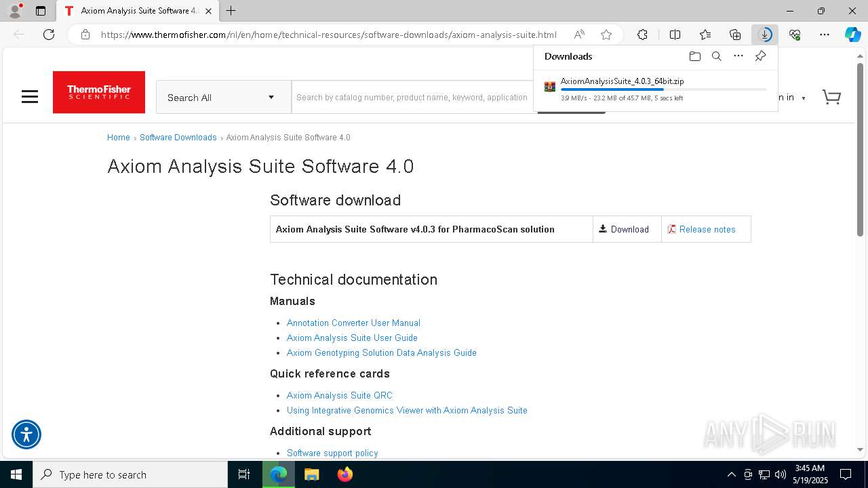The image size is (868, 488).
Task: Go to Software Downloads breadcrumb
Action: [178, 138]
